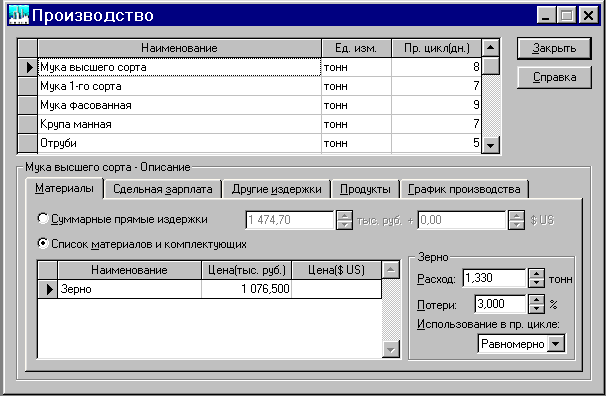Click the Расход input field
This screenshot has height=396, width=606.
pos(494,278)
